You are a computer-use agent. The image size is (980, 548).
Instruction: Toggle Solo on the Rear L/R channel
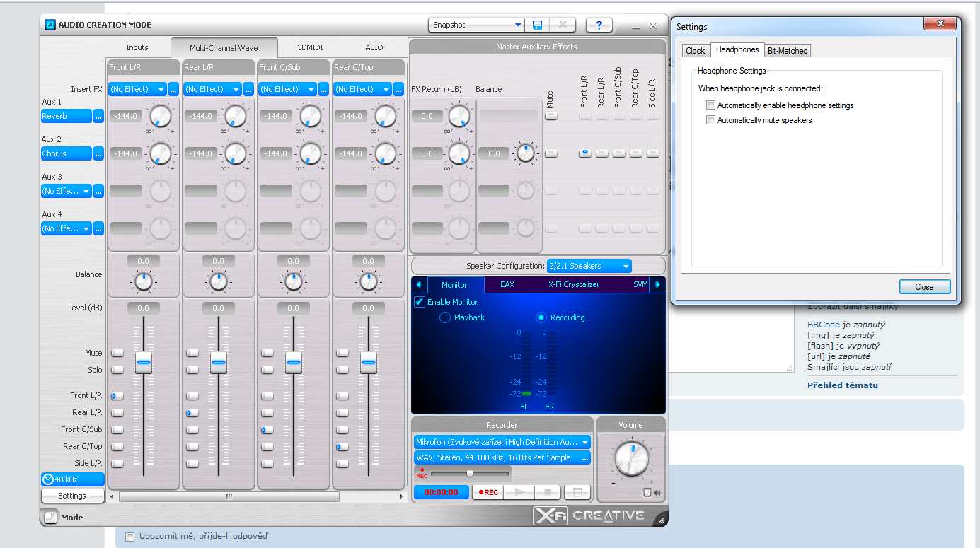[192, 370]
